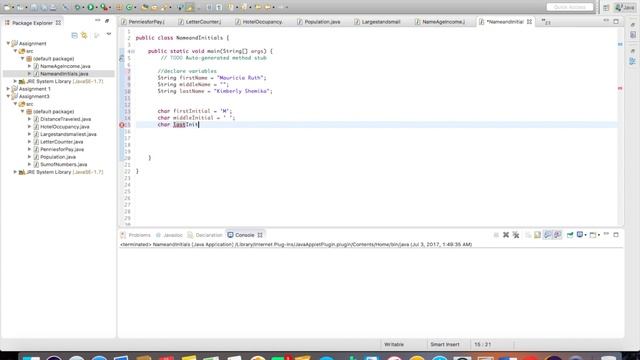Select NameandInitials.java in Package Explorer

(64, 73)
